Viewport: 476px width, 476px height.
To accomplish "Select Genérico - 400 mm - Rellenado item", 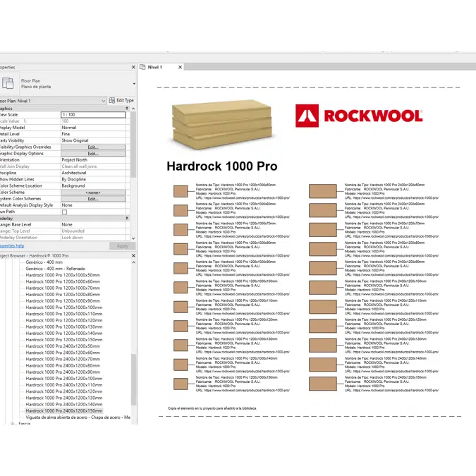I will tap(55, 269).
